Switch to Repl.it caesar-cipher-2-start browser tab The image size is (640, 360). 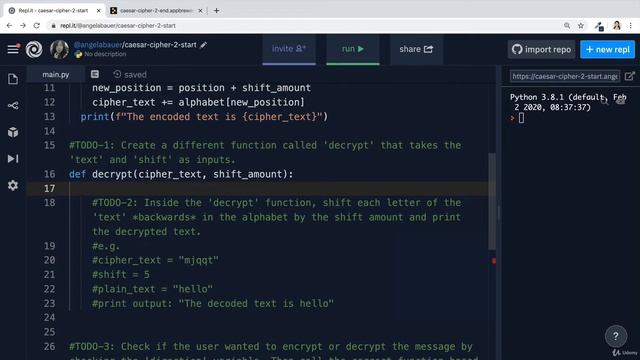pos(53,11)
